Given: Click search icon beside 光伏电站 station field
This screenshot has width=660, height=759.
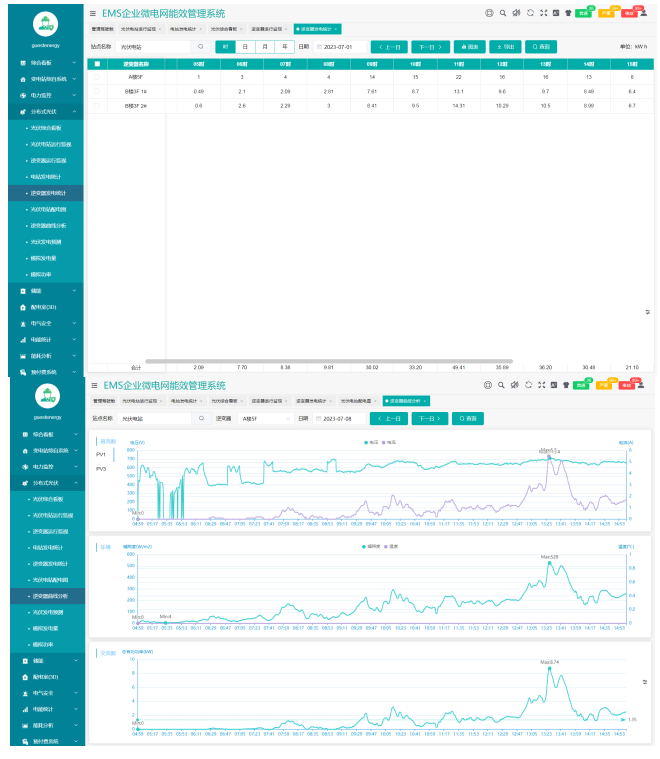Looking at the screenshot, I should pos(200,47).
